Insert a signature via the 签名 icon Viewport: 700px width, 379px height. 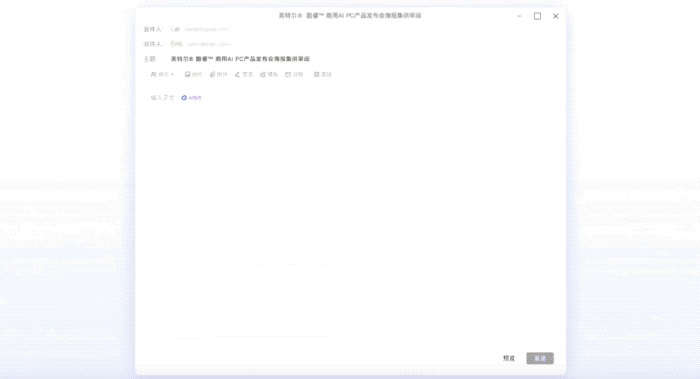pyautogui.click(x=244, y=75)
